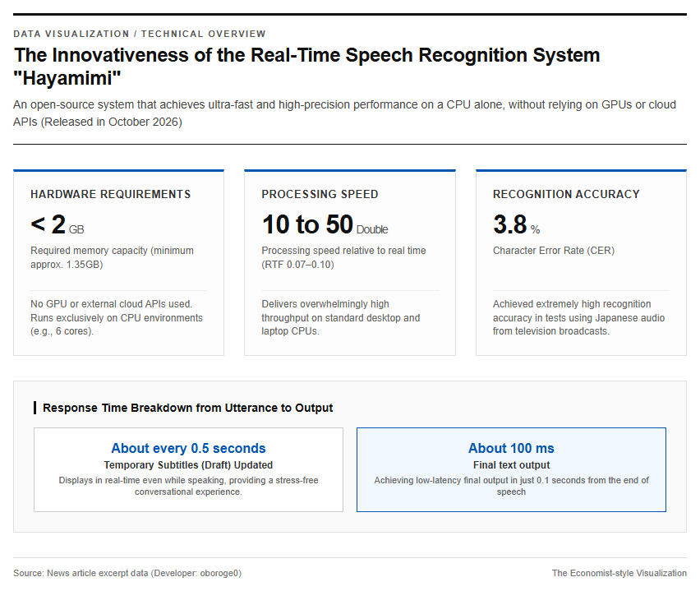The image size is (700, 591).
Task: Select the "About every 0.5 seconds" heading
Action: [188, 448]
